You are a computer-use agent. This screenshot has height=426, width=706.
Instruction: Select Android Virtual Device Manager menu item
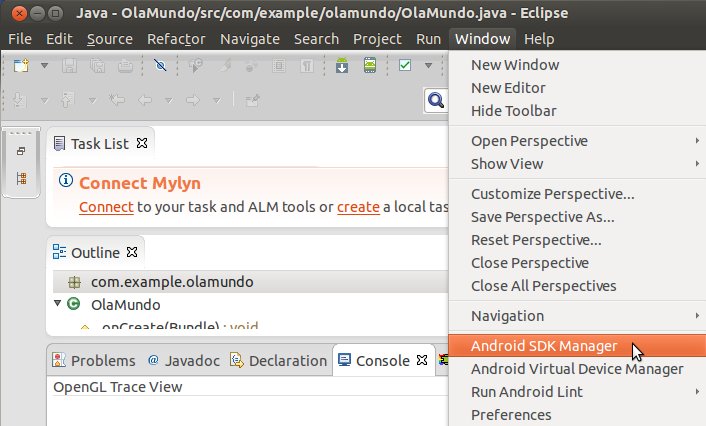[x=577, y=369]
